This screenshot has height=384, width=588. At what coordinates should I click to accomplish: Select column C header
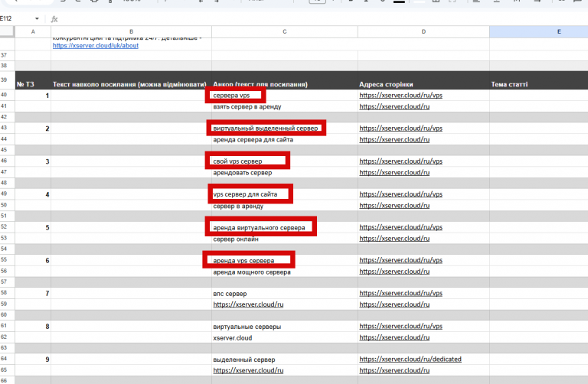285,32
